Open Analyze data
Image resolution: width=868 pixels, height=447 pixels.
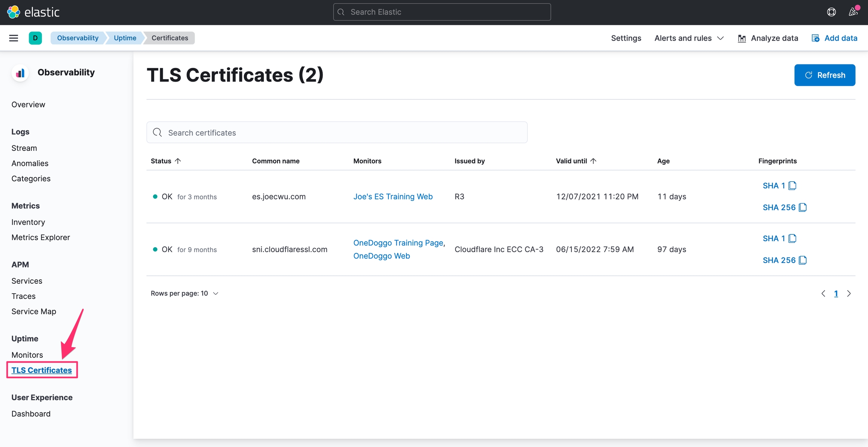point(768,38)
